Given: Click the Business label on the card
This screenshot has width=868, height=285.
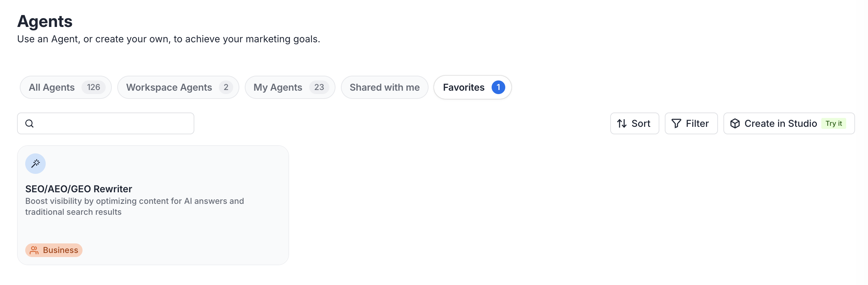Looking at the screenshot, I should point(61,250).
